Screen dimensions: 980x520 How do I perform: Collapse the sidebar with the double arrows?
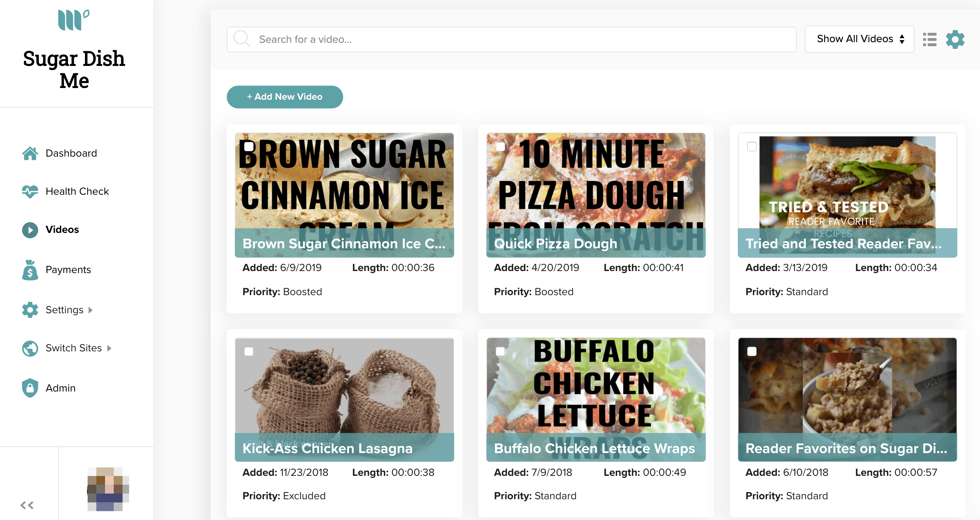(27, 505)
